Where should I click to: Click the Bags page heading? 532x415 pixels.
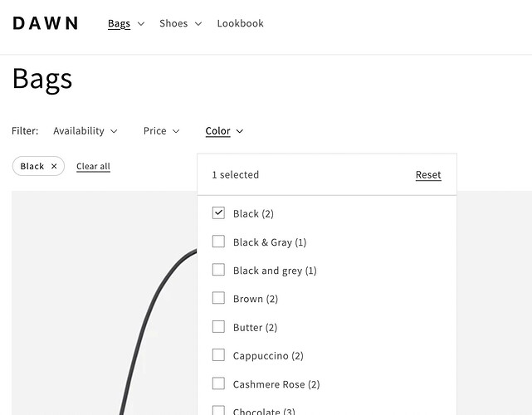pos(42,79)
